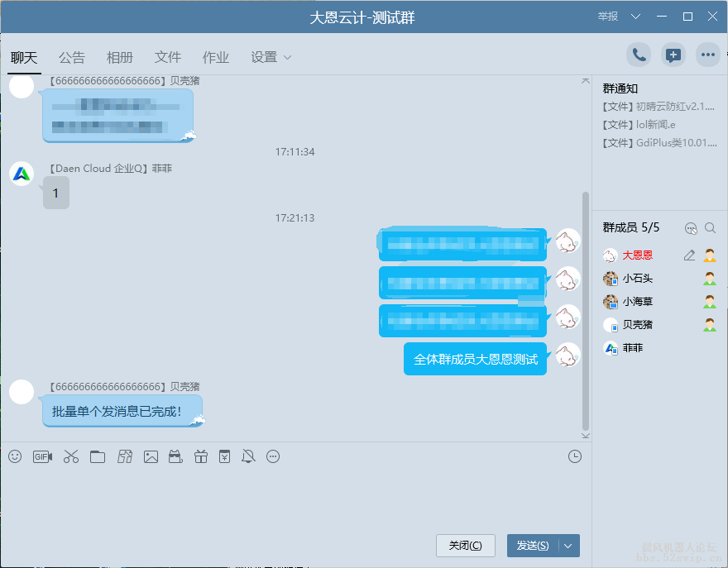
Task: Select the screenshot scissors tool
Action: coord(71,456)
